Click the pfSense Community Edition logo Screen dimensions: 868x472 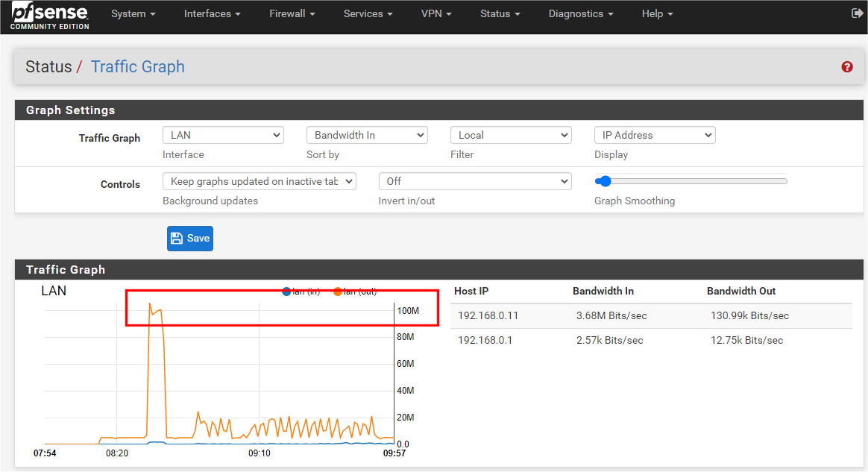coord(50,16)
